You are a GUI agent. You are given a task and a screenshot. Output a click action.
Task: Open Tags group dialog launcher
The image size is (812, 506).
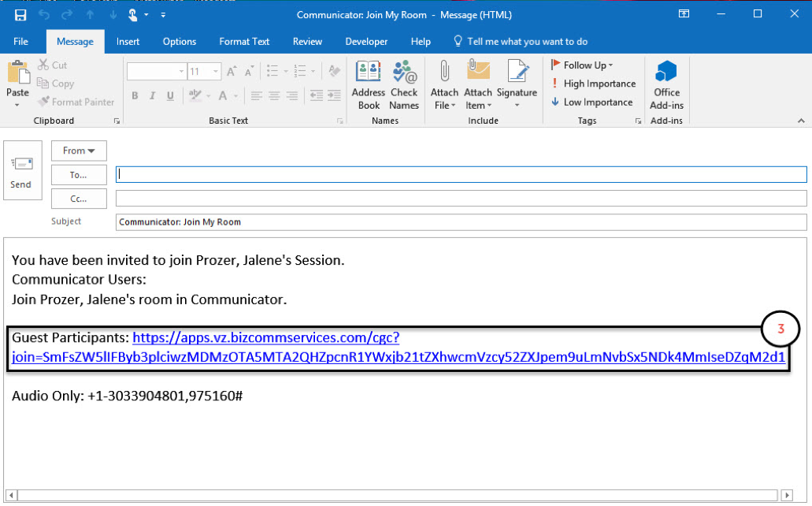coord(639,121)
